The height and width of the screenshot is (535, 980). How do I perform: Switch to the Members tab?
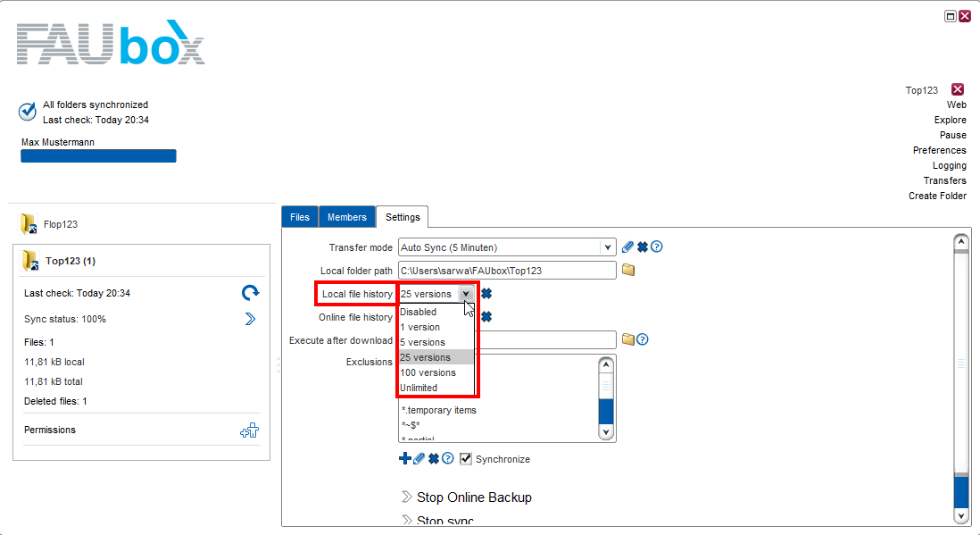click(347, 217)
